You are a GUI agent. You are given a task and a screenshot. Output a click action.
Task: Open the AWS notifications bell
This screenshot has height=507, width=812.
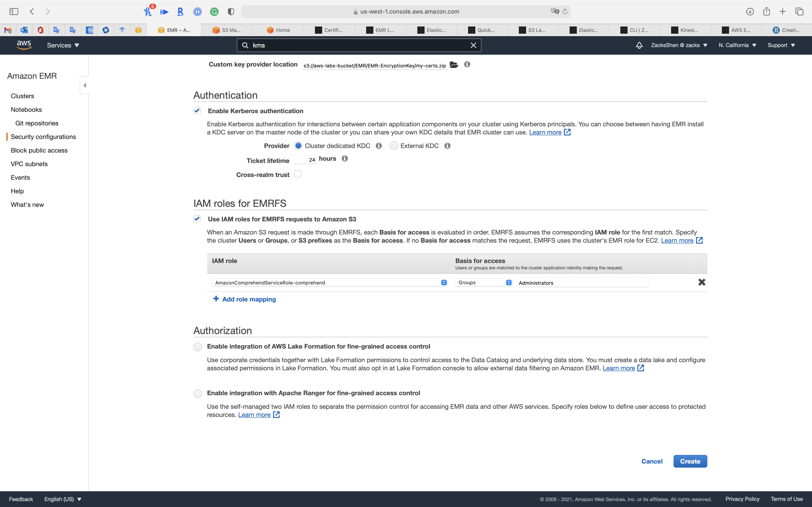pos(639,45)
